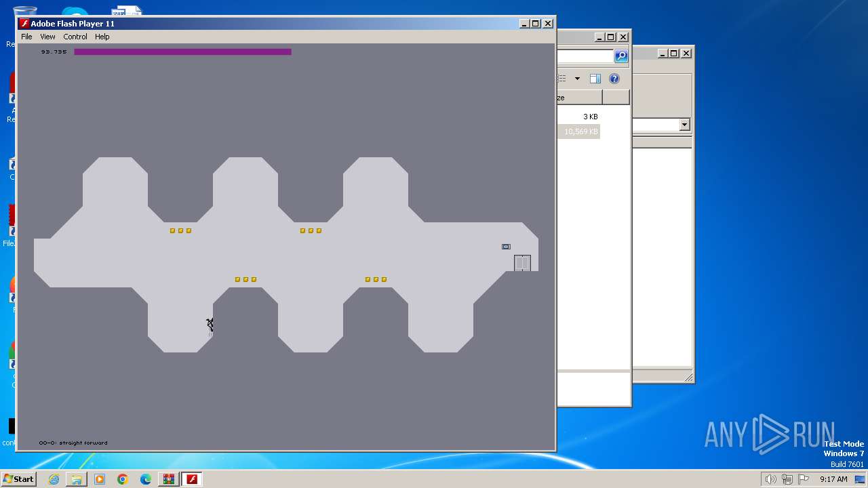The image size is (868, 488).
Task: Open the File Explorer taskbar button
Action: pos(77,479)
